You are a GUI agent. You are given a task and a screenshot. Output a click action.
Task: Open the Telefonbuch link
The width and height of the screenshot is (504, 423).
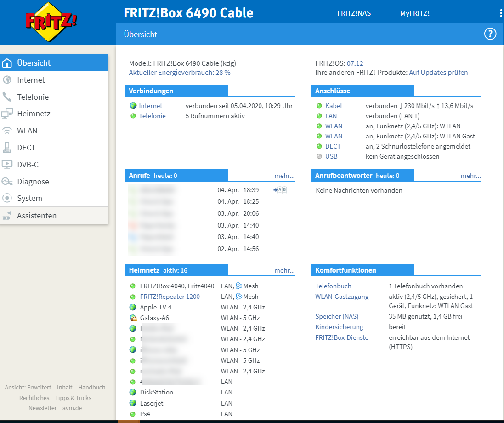click(334, 286)
